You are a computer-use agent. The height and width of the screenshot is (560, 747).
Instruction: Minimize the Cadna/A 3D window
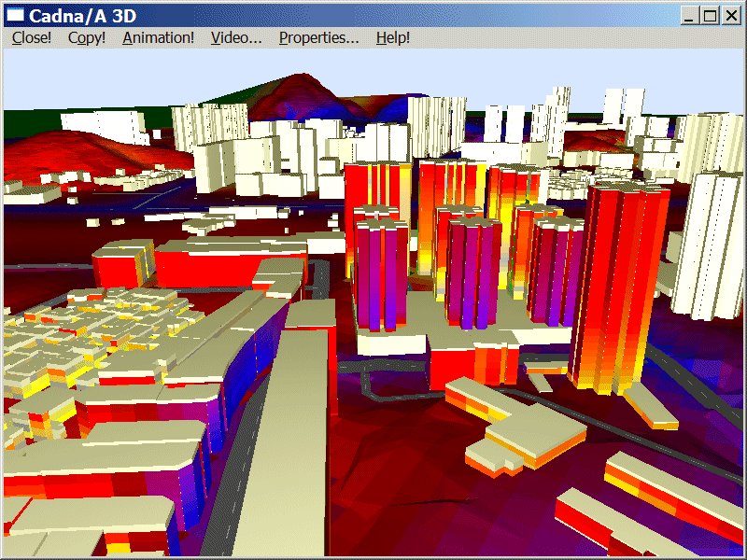coord(689,16)
